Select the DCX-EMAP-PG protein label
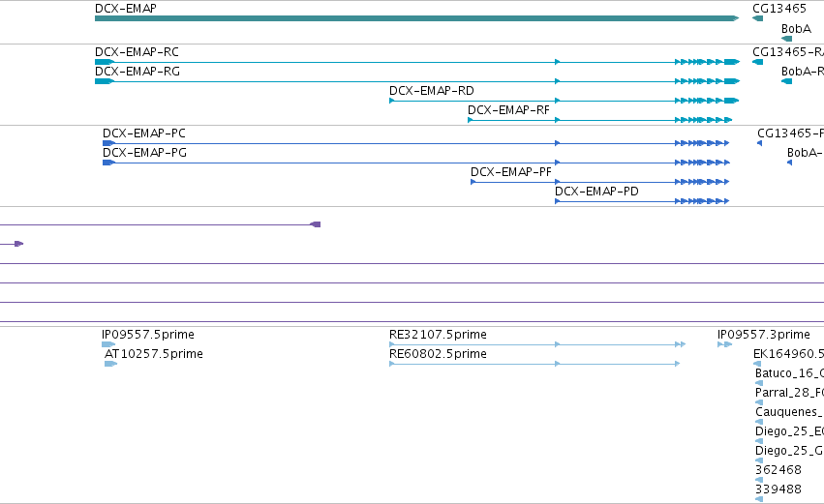Viewport: 824px width, 504px height. pyautogui.click(x=144, y=153)
